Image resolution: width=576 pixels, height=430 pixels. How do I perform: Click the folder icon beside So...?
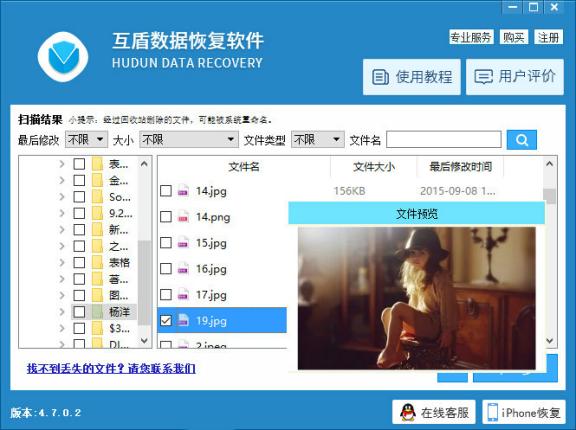pyautogui.click(x=97, y=197)
